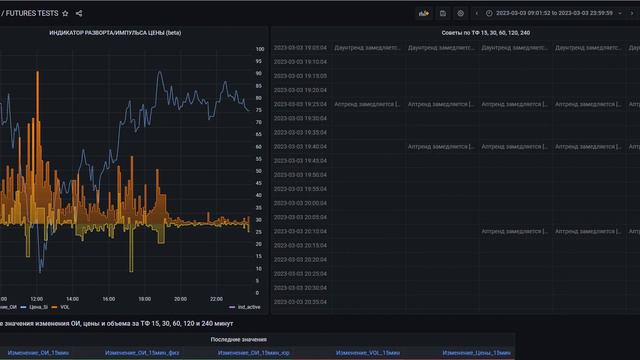The image size is (640, 360).
Task: Open dashboard settings gear icon
Action: pyautogui.click(x=460, y=13)
